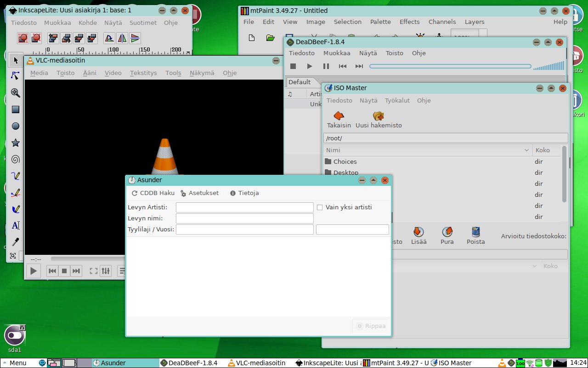
Task: Click the VLC play button
Action: click(x=33, y=271)
